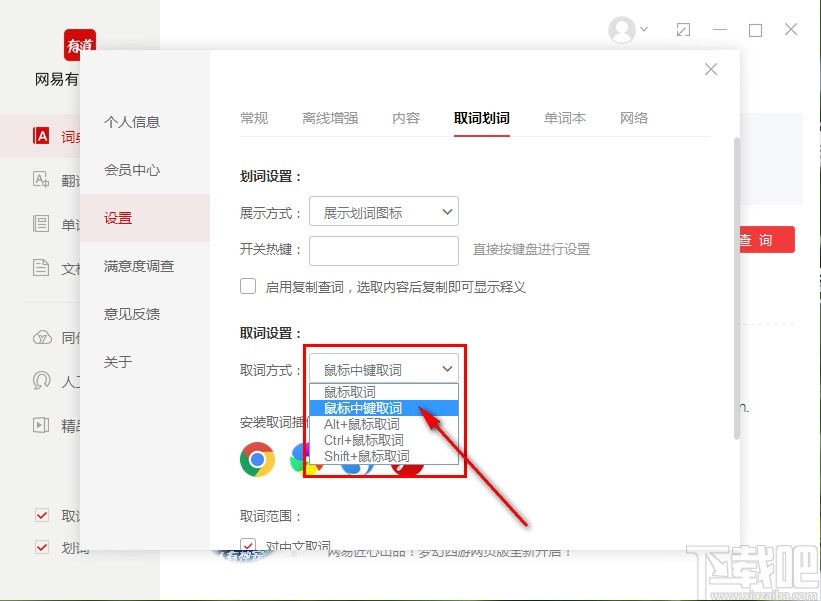Open the document translation sidebar icon

pos(41,268)
